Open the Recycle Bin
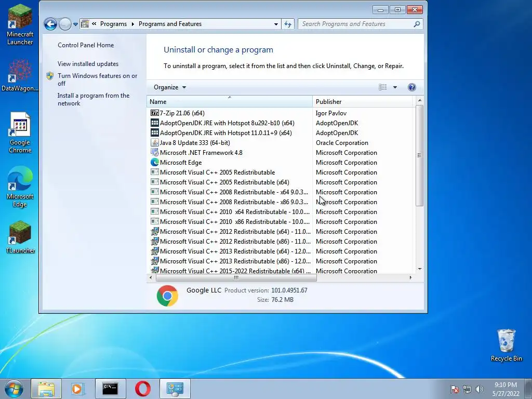532x399 pixels. [506, 345]
